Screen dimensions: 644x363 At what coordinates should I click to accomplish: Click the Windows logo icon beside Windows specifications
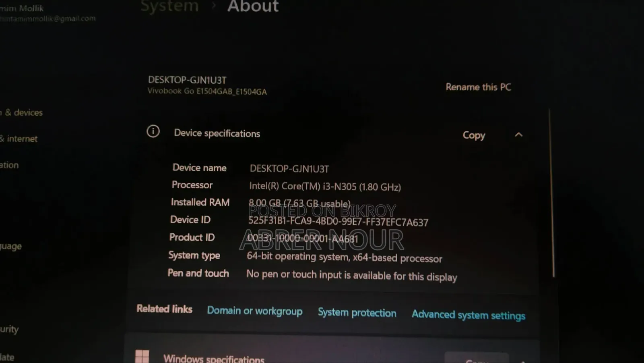point(142,356)
